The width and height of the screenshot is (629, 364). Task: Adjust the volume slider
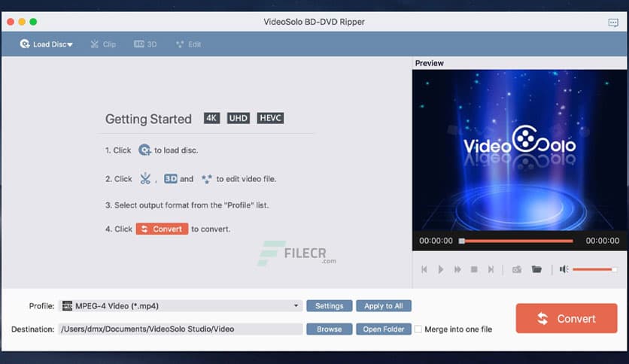[594, 269]
